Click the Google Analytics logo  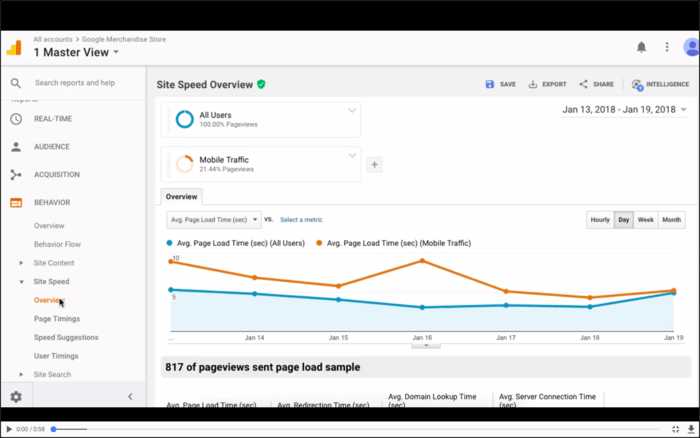tap(14, 47)
